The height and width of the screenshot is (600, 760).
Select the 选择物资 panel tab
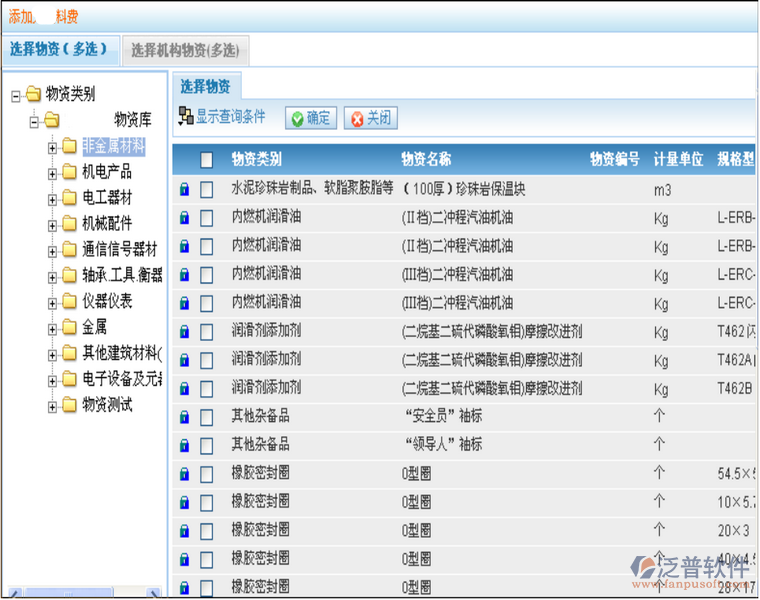click(205, 87)
